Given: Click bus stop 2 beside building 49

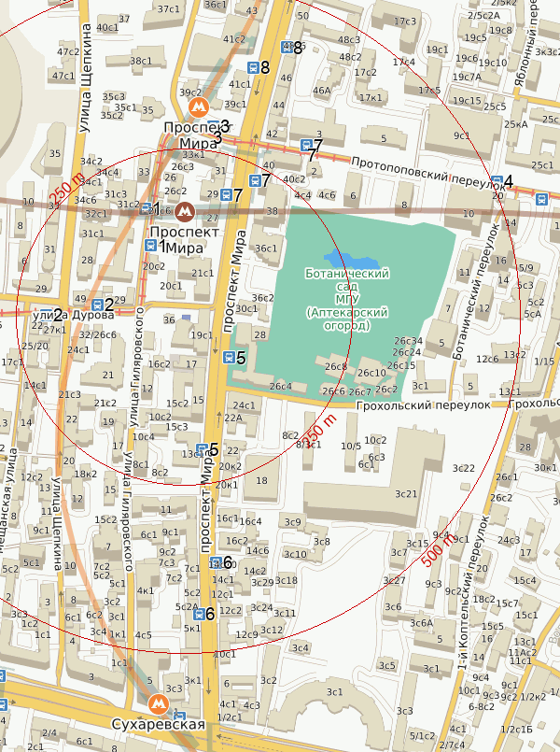Looking at the screenshot, I should (x=97, y=304).
